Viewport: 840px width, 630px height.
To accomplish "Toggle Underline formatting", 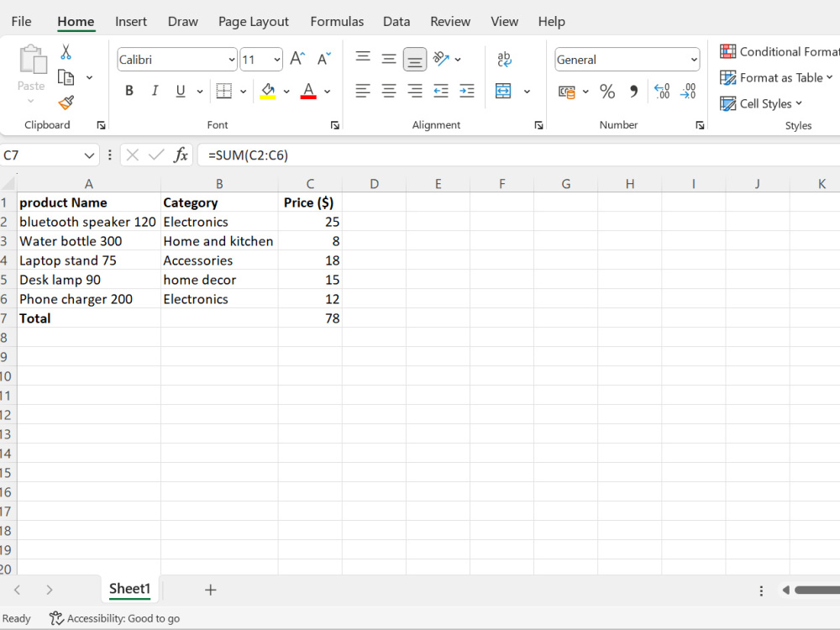I will tap(181, 91).
